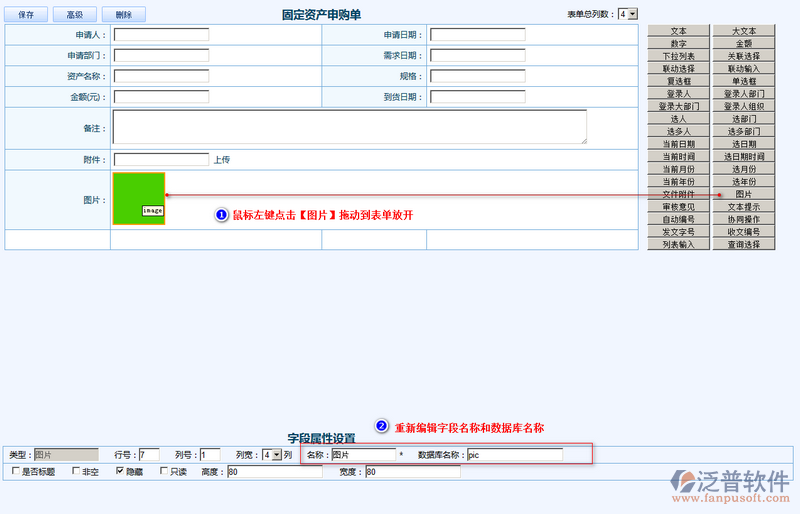Select the green image placeholder in form
This screenshot has height=514, width=800.
tap(138, 198)
